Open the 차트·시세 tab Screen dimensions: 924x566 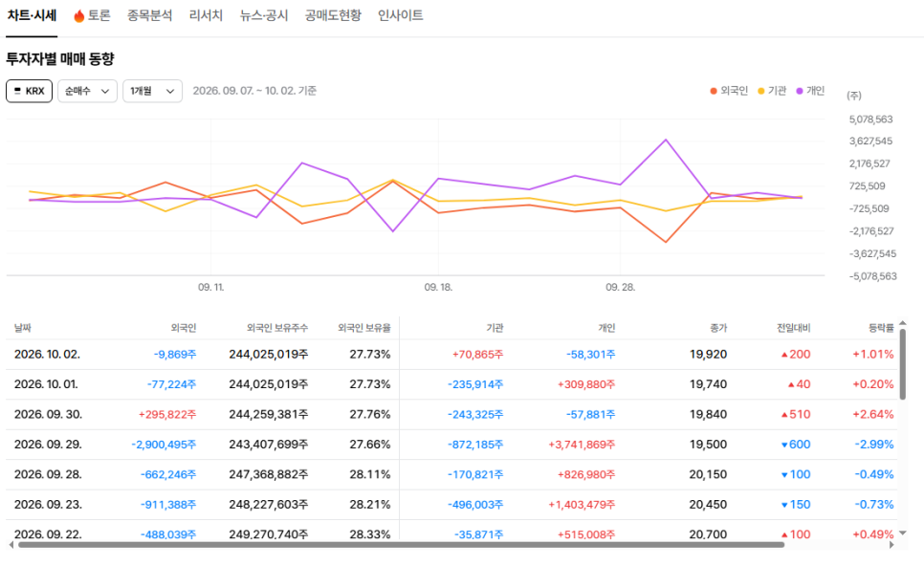(x=32, y=16)
